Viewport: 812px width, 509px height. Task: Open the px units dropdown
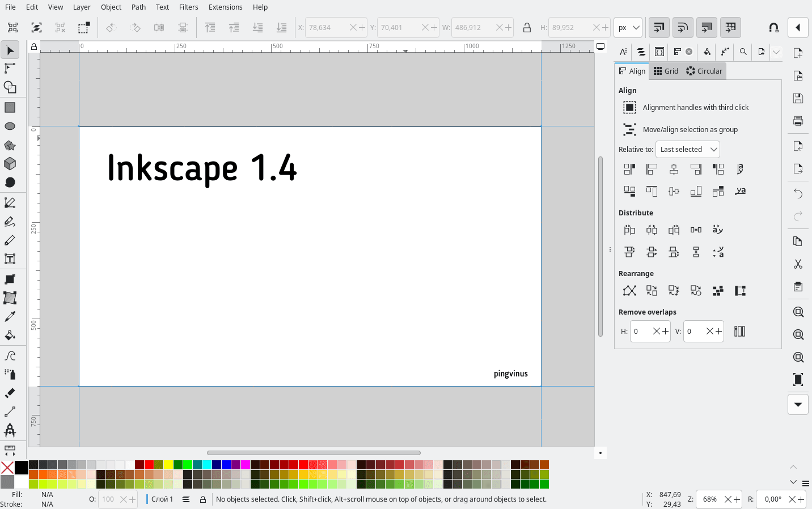pyautogui.click(x=628, y=27)
